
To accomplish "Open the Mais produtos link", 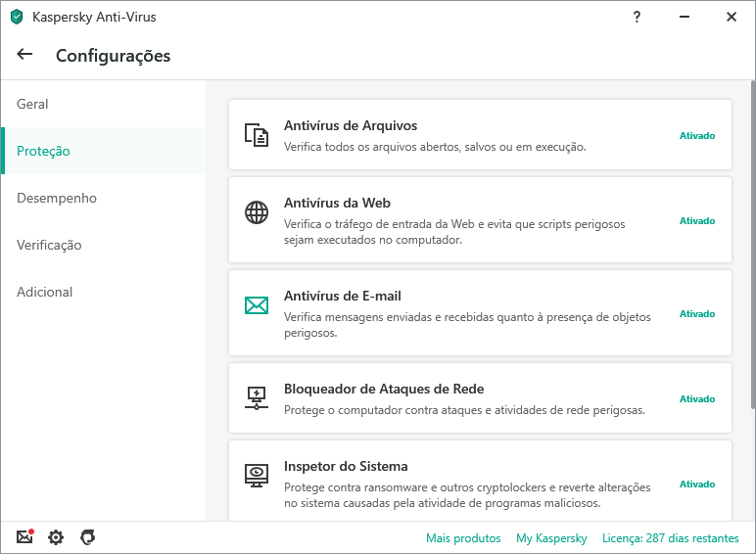I will 463,538.
